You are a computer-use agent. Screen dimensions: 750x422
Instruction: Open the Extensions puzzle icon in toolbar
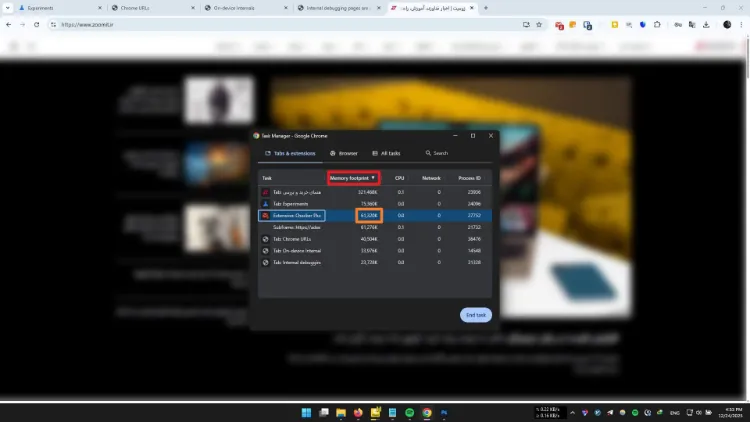click(x=657, y=24)
